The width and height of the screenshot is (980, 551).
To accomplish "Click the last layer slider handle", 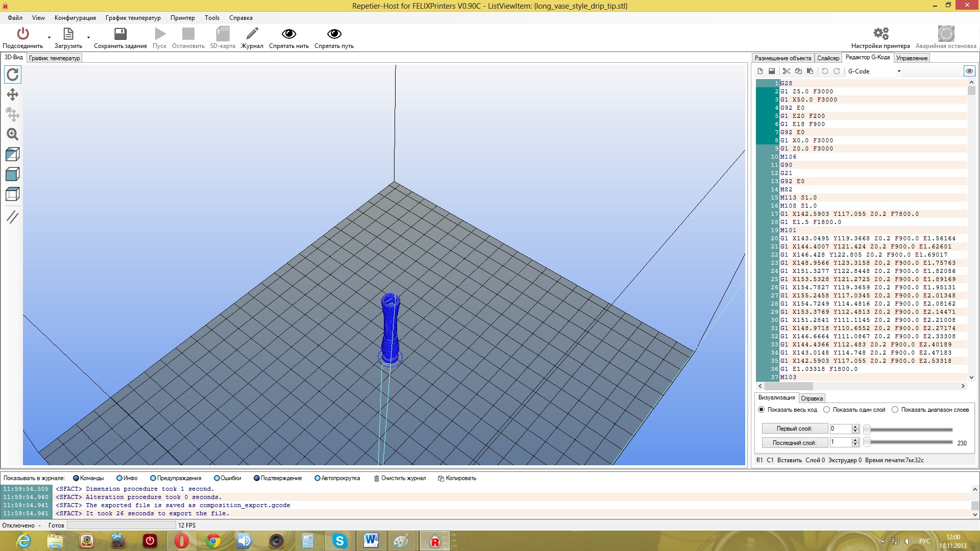I will [x=867, y=442].
